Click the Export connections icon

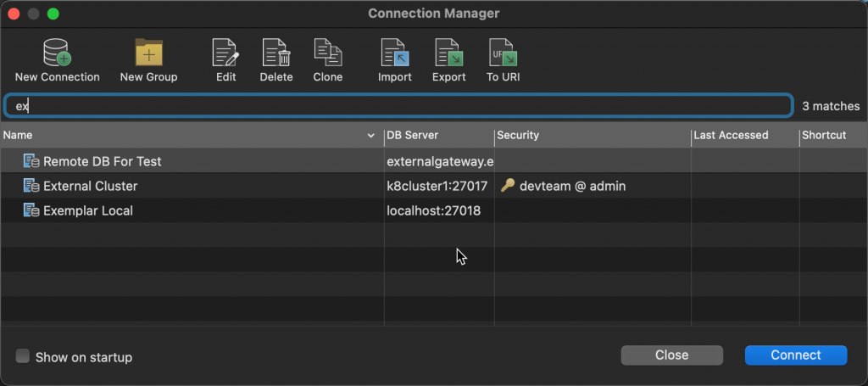(449, 53)
